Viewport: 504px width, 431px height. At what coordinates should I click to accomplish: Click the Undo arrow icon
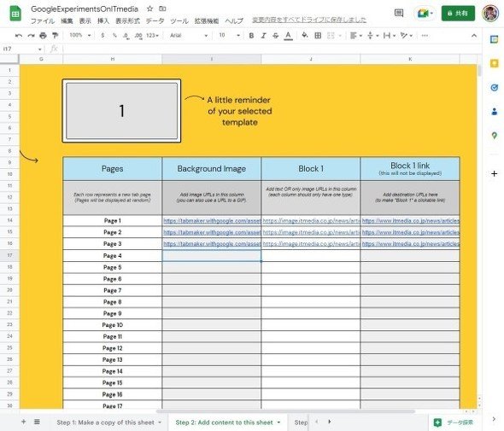[19, 36]
